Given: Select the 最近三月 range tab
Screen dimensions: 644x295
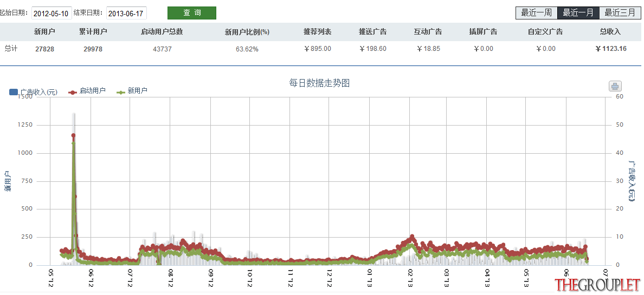Looking at the screenshot, I should (620, 12).
